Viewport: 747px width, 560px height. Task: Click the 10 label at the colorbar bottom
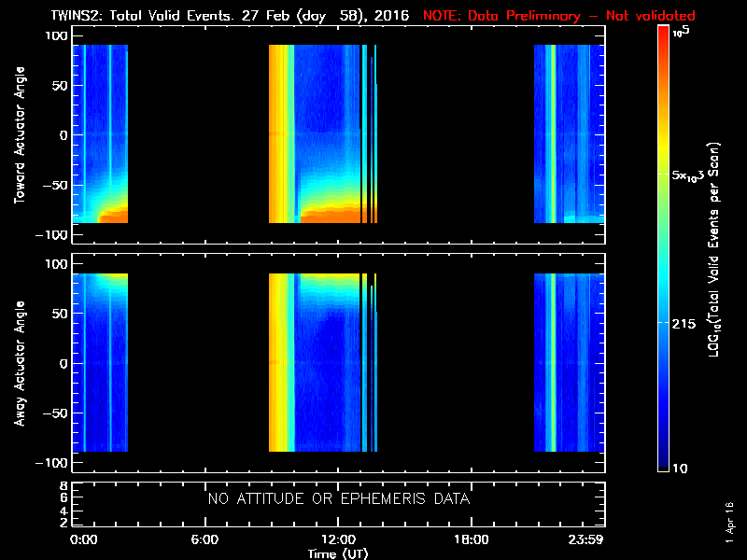coord(683,468)
